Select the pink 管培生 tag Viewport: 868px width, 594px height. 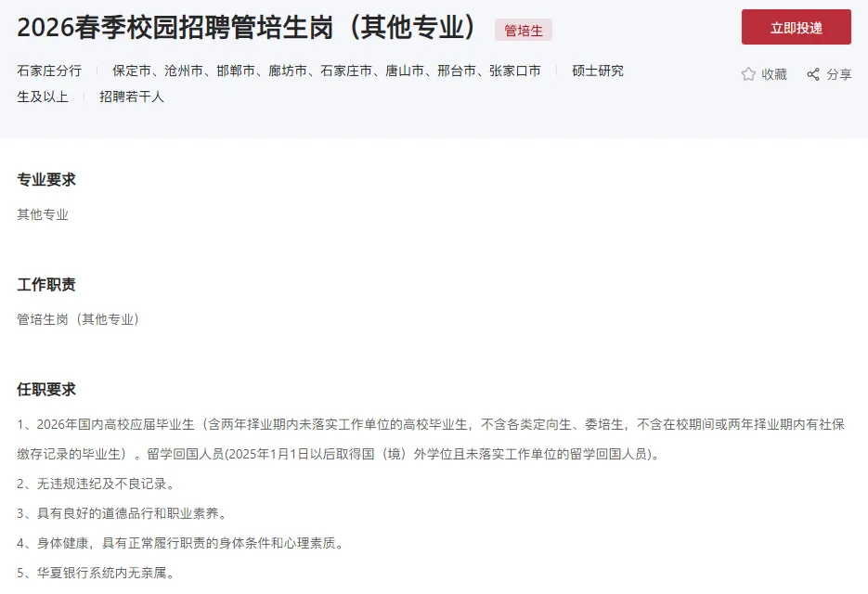pos(524,30)
